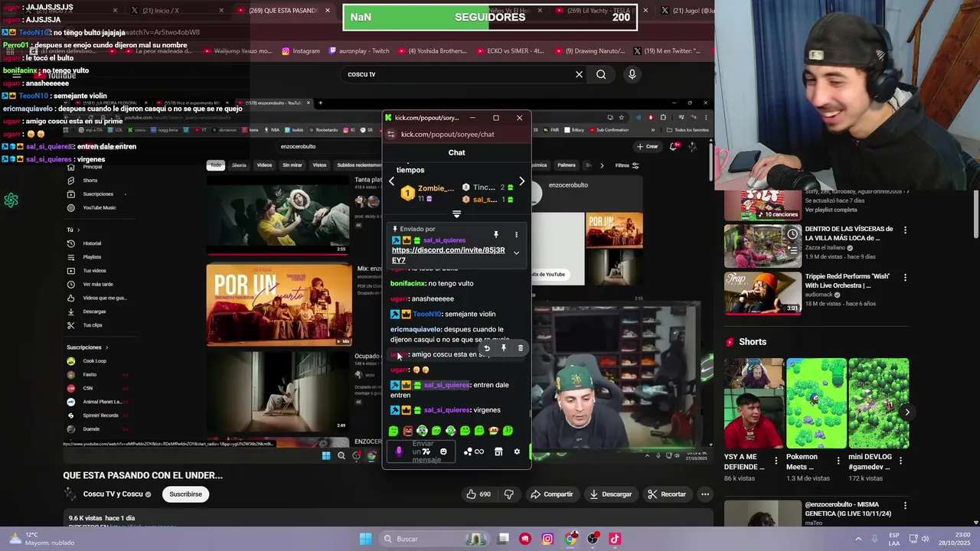Viewport: 980px width, 551px height.
Task: Click the Enviar un mensaje chat input
Action: [423, 452]
